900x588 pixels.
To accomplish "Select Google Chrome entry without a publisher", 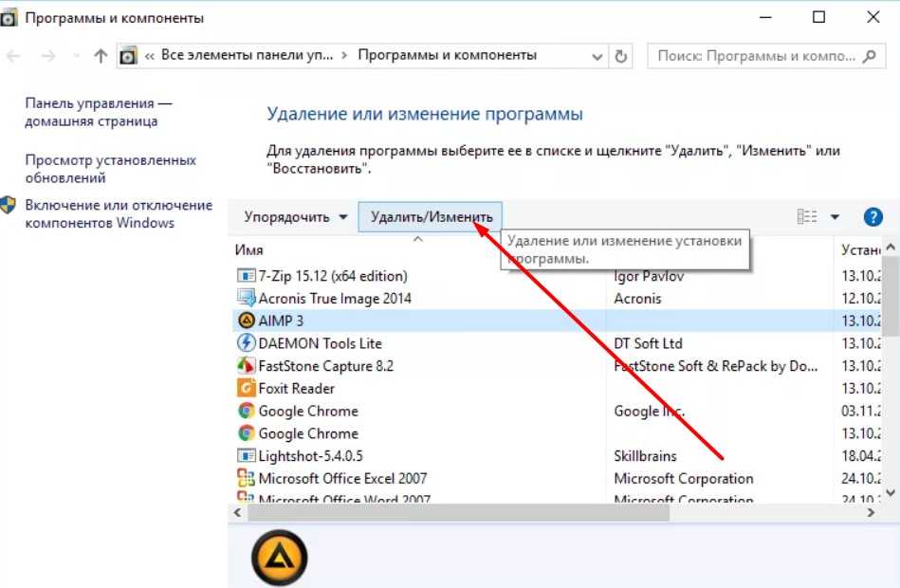I will pyautogui.click(x=558, y=433).
